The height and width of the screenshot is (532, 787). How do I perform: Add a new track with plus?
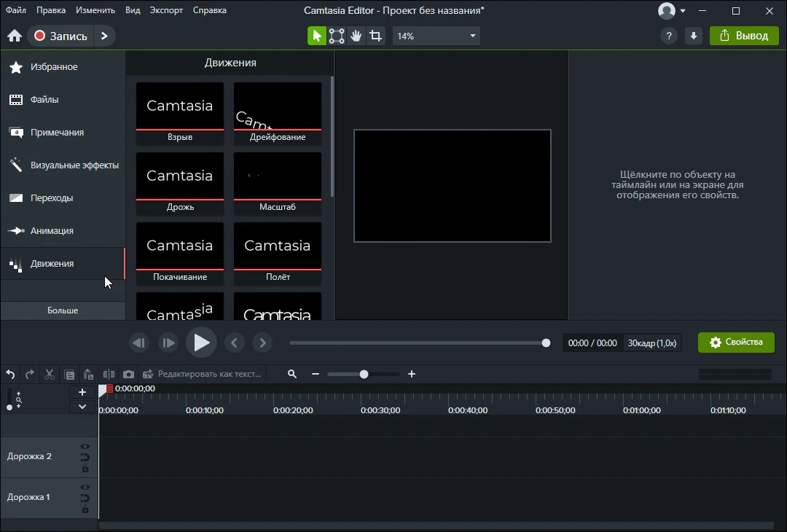[x=82, y=392]
